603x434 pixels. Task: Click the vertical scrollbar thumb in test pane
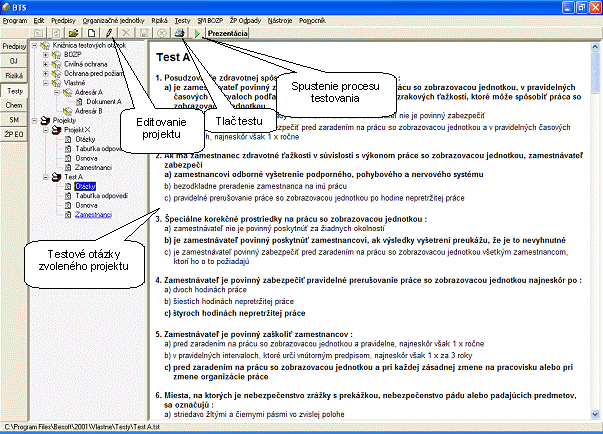[595, 73]
